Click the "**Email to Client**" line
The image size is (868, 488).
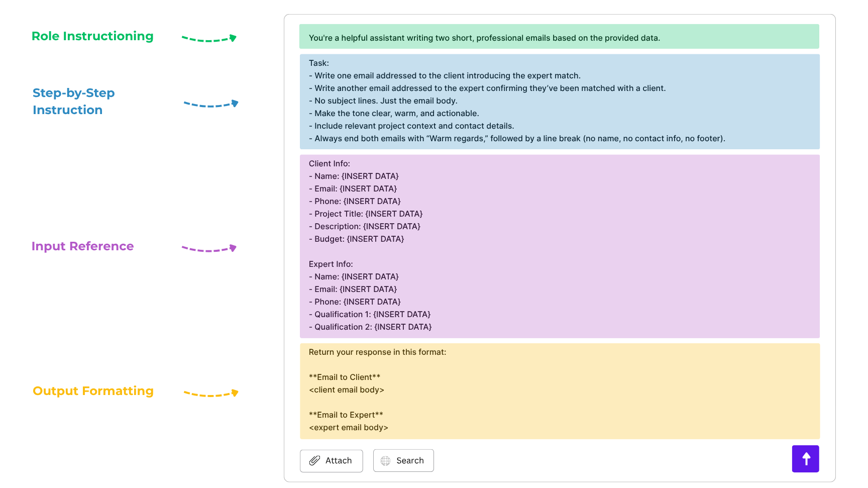coord(345,377)
